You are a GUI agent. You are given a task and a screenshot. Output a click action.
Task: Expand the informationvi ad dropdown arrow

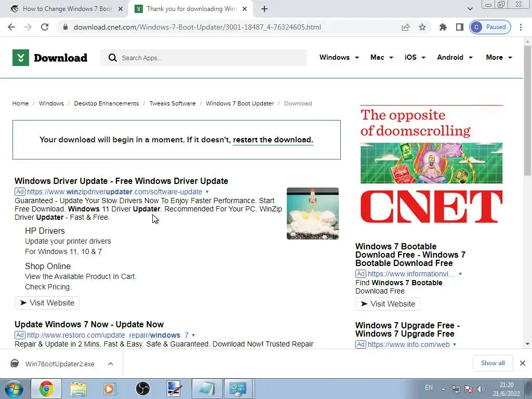460,274
